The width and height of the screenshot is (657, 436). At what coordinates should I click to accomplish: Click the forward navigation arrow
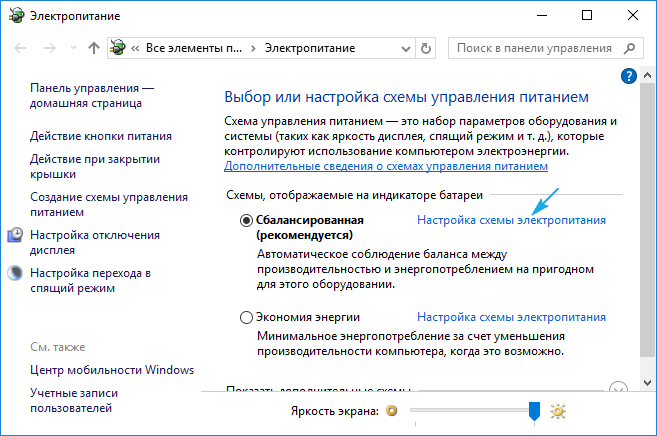(49, 48)
